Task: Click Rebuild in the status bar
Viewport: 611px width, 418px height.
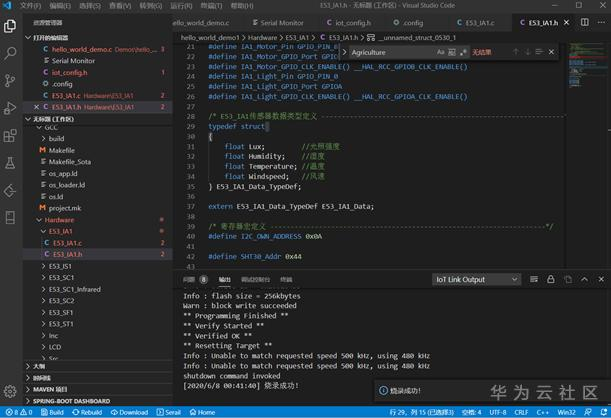Action: click(86, 411)
